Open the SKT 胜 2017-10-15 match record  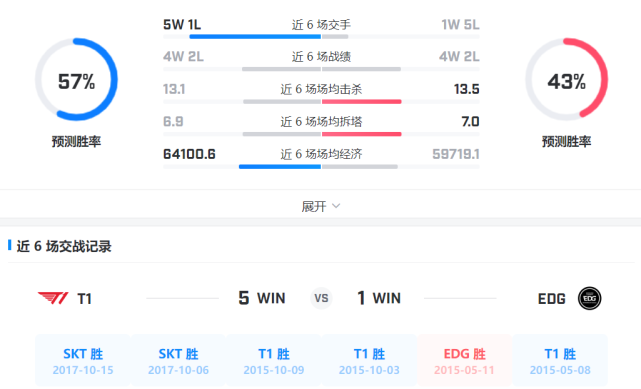tap(83, 361)
